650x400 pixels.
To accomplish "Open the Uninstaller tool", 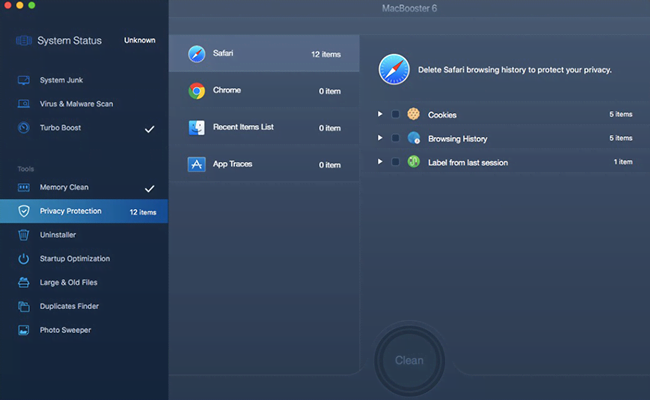I will (84, 235).
